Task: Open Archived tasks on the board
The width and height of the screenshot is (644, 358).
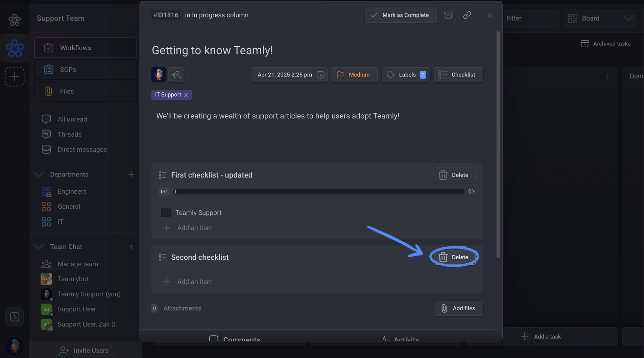Action: 605,44
